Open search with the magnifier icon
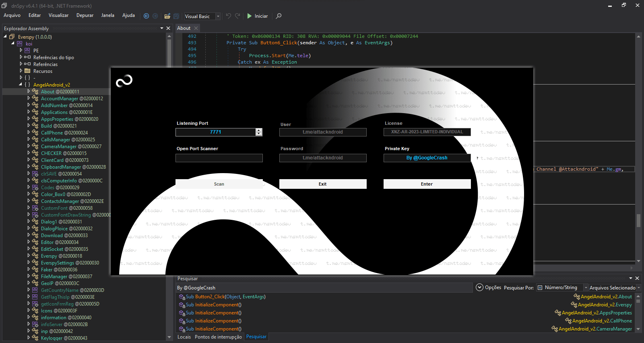Image resolution: width=644 pixels, height=343 pixels. pyautogui.click(x=279, y=16)
